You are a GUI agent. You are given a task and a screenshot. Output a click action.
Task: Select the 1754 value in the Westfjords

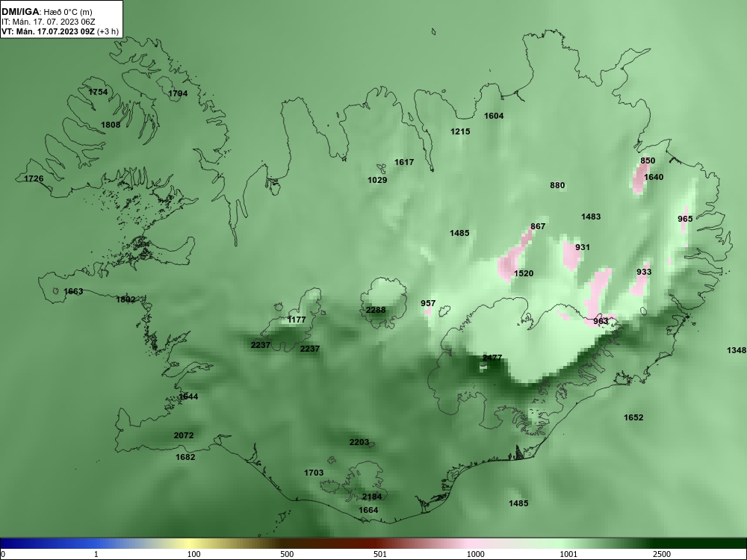tap(98, 92)
